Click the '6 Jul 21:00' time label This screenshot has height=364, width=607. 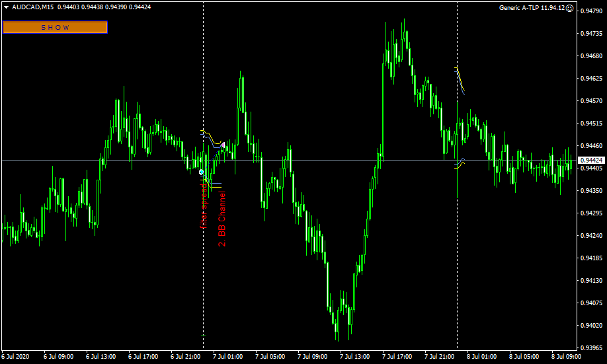(185, 356)
